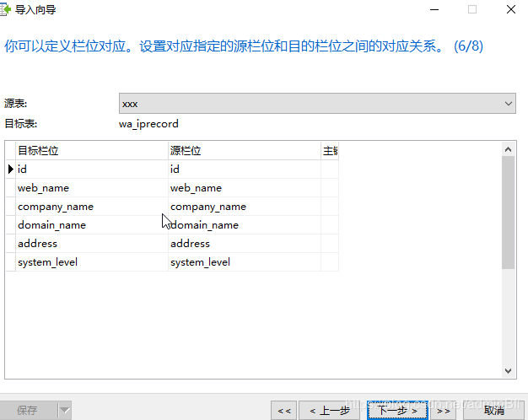Screen dimensions: 528x420
Task: Click the row selector beside web_name
Action: (x=10, y=187)
